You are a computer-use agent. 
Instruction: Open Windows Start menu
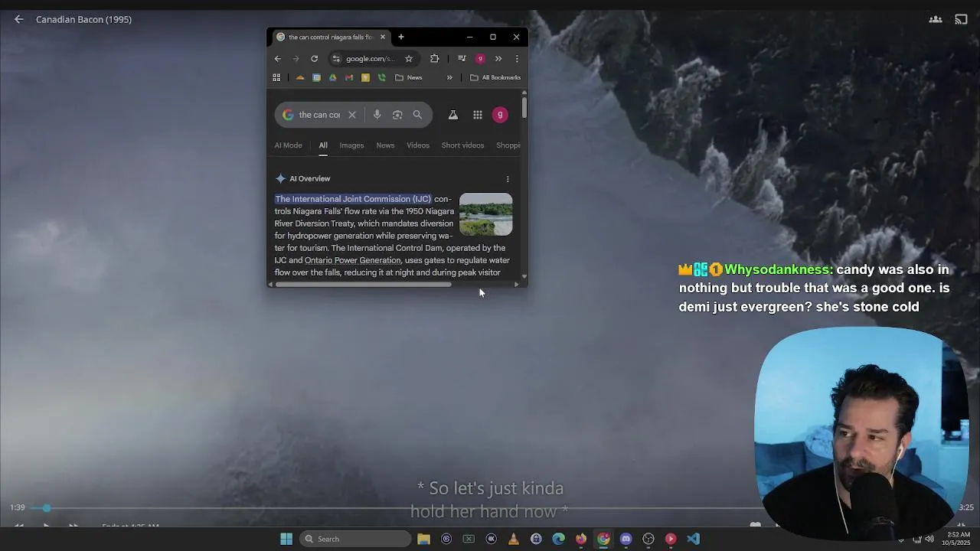click(286, 539)
